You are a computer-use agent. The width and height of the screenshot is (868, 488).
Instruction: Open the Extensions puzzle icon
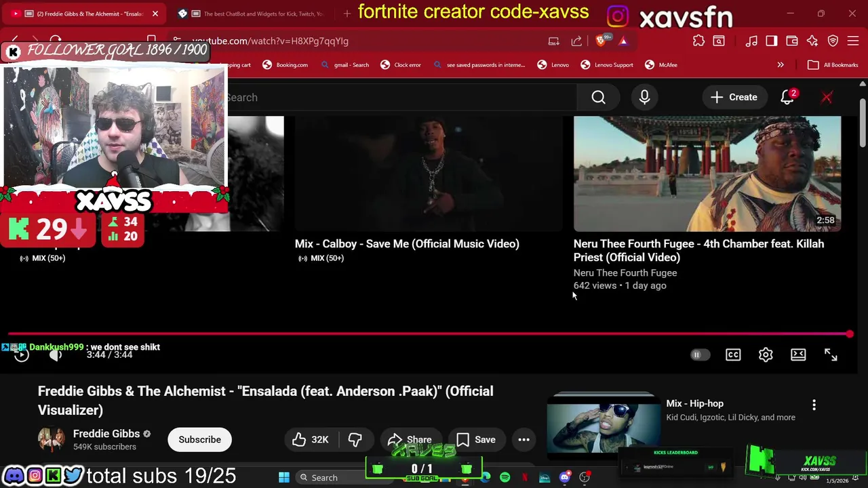698,41
